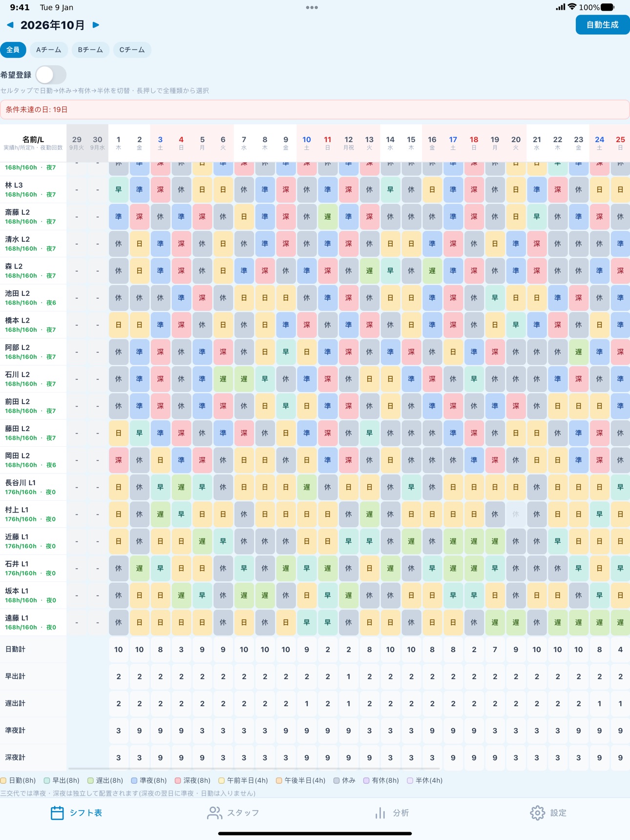Select the day 12 月祝 column header
The height and width of the screenshot is (840, 630).
tap(348, 143)
